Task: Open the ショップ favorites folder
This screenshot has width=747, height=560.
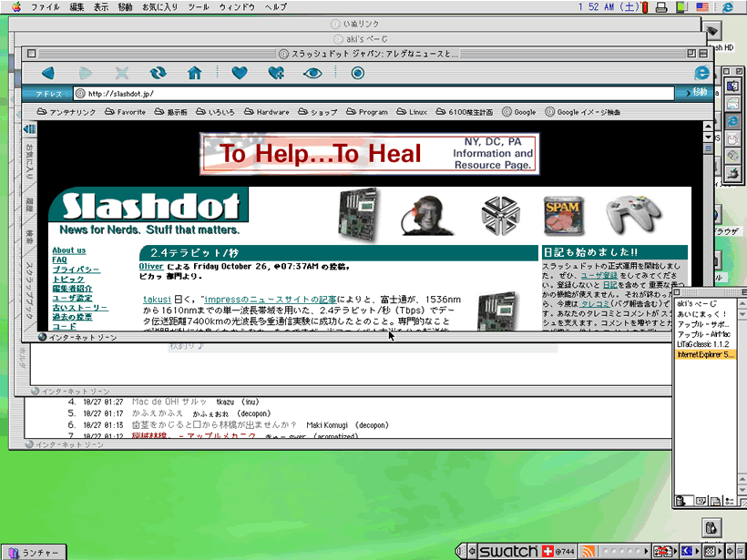Action: tap(318, 112)
